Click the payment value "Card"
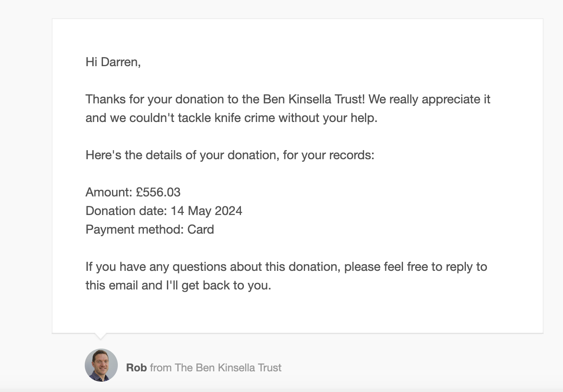This screenshot has height=392, width=563. tap(200, 229)
